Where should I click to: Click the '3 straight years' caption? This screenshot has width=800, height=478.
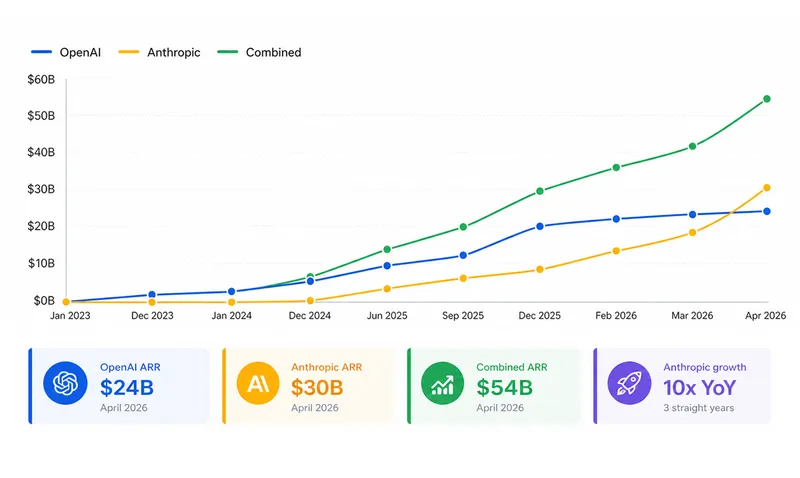click(x=698, y=408)
